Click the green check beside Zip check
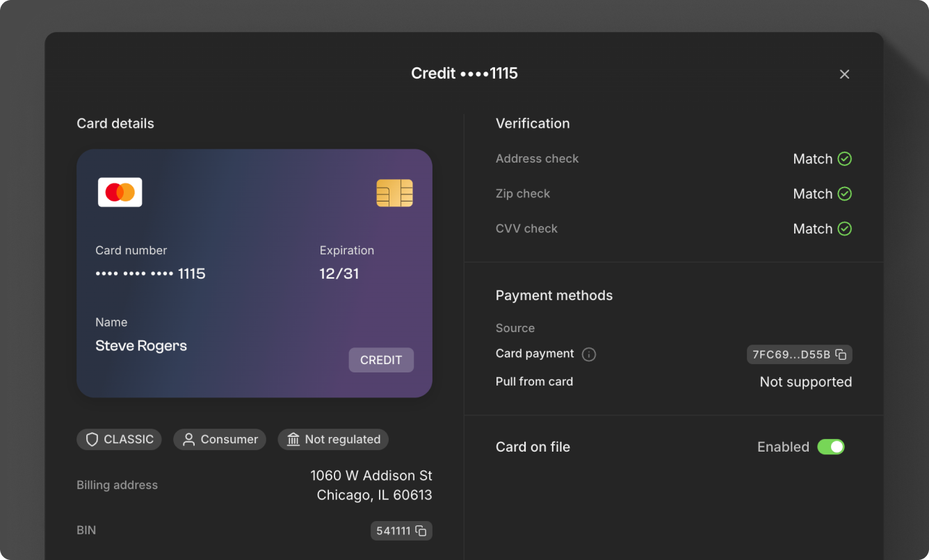Screen dimensions: 929x560 coord(843,194)
